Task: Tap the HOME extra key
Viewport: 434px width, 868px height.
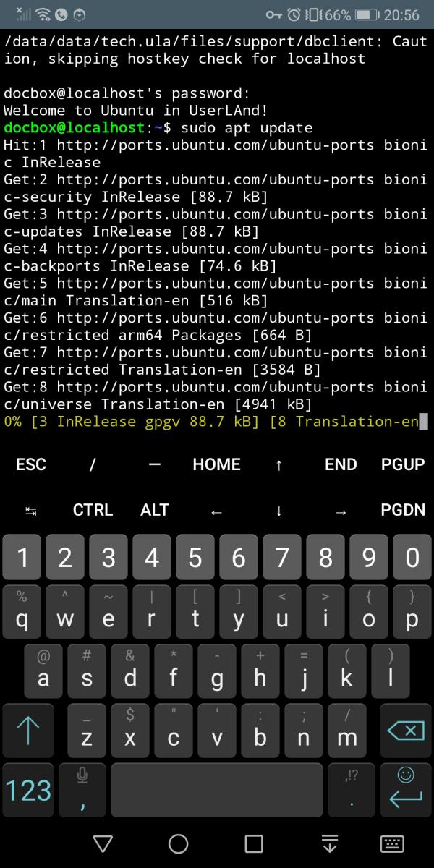Action: pos(216,464)
